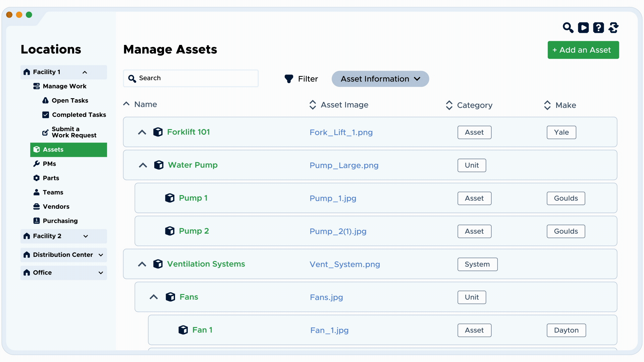Open the Fork_Lift_1.png image link
This screenshot has width=644, height=362.
[x=341, y=132]
